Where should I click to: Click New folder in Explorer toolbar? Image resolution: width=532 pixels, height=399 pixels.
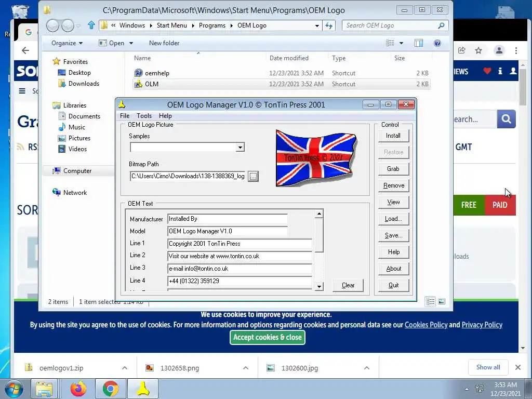pos(164,43)
